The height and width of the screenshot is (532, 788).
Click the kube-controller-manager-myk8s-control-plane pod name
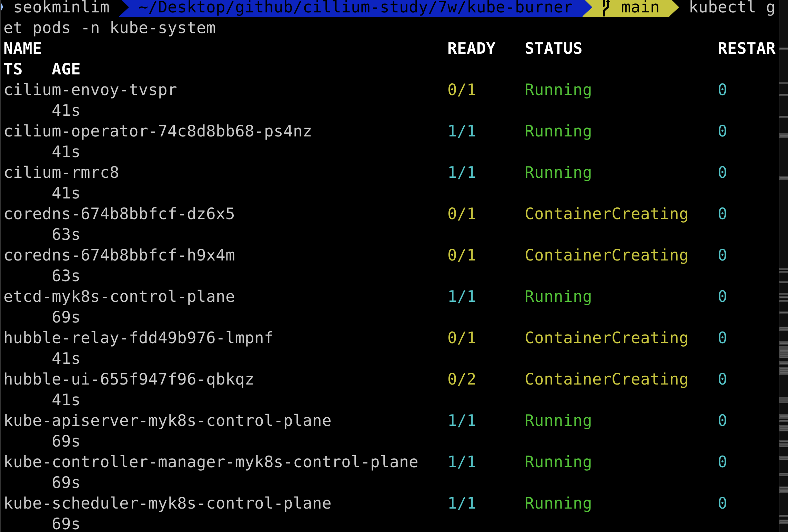point(211,462)
